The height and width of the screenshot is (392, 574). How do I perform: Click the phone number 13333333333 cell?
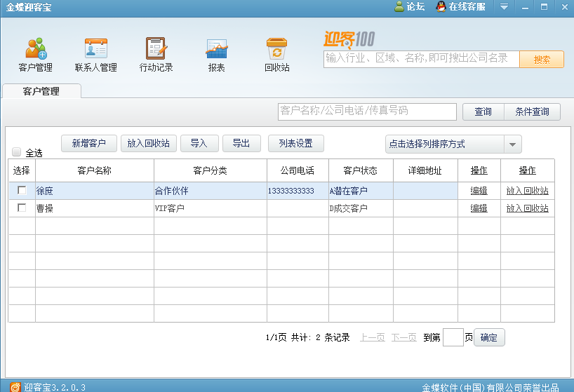point(298,191)
